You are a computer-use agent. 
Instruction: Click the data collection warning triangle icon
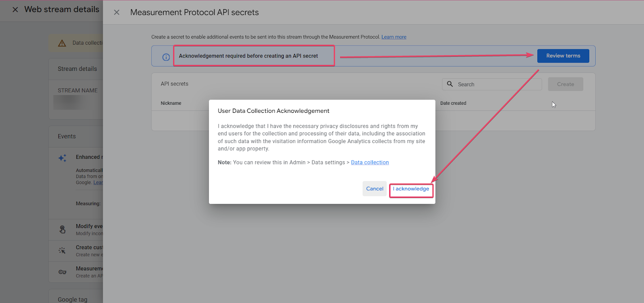click(62, 43)
